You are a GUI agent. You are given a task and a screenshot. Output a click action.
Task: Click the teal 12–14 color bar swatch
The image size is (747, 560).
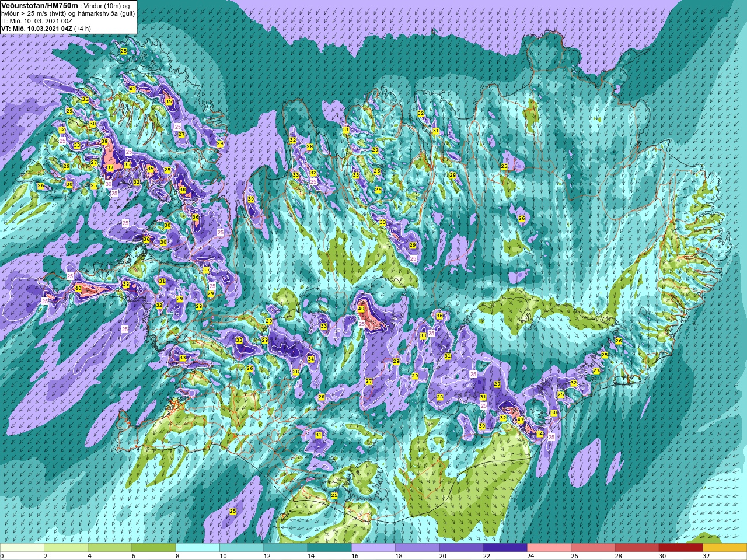point(285,548)
